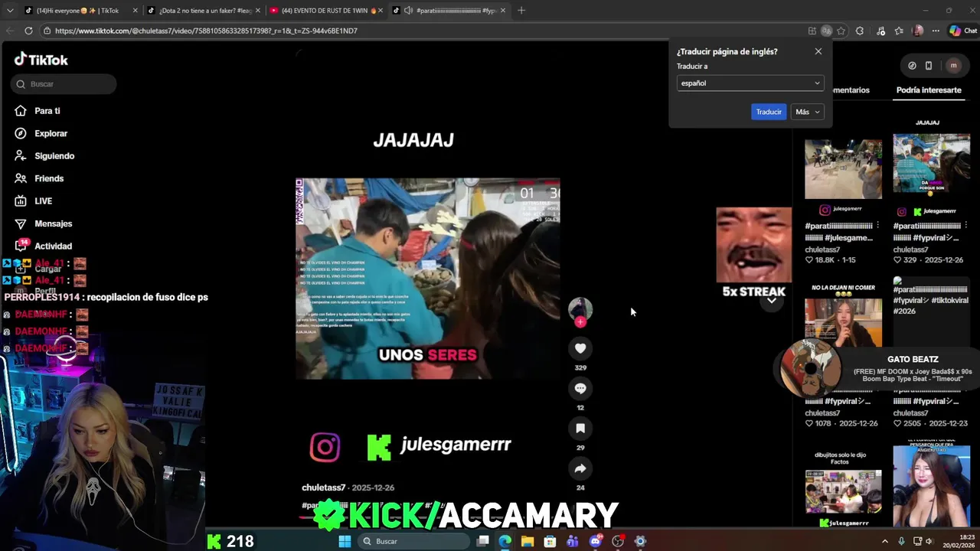
Task: Open the Windows Start menu
Action: click(345, 541)
